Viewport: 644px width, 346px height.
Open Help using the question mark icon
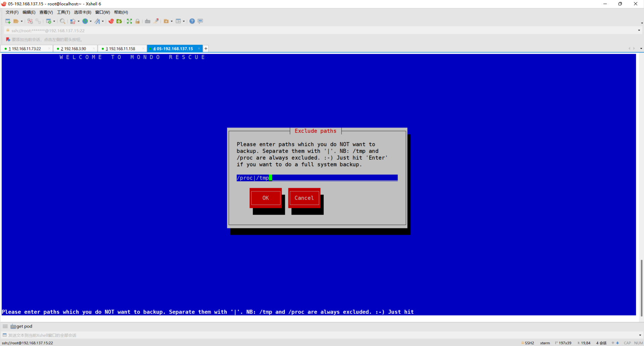point(192,21)
